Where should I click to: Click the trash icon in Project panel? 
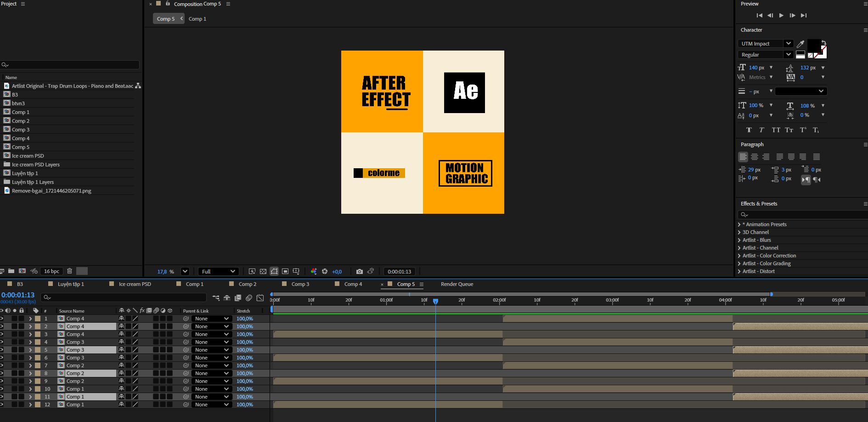coord(70,271)
